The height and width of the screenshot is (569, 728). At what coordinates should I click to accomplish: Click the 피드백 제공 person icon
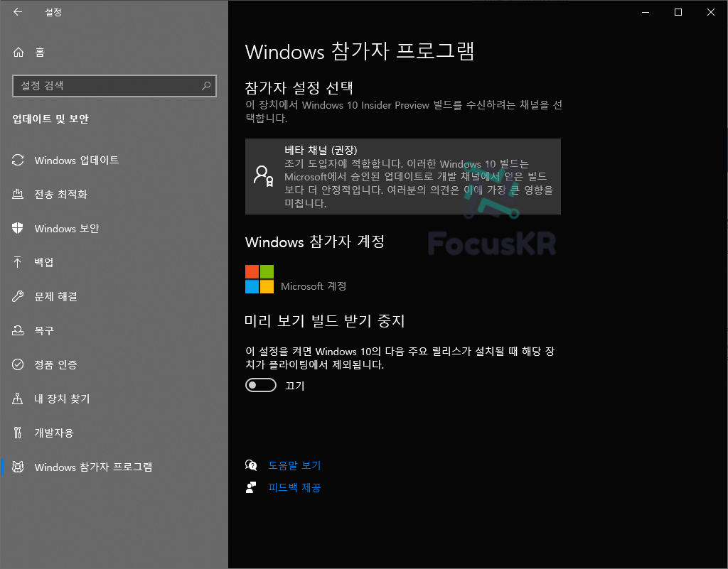click(x=251, y=487)
